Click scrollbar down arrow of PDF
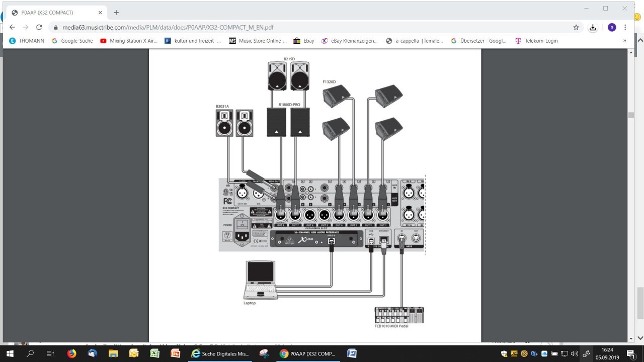This screenshot has width=644, height=362. pos(631,338)
